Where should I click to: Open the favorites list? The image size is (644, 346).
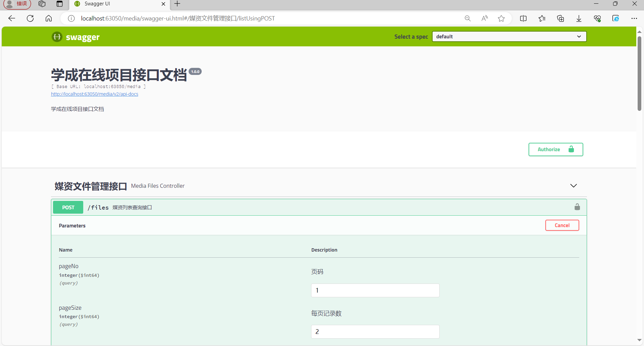click(542, 18)
